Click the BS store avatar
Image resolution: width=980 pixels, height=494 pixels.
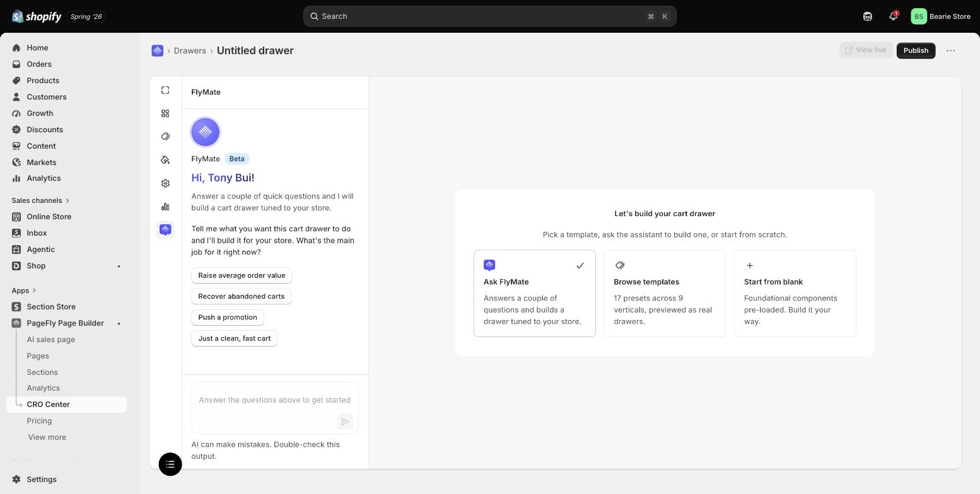(919, 16)
